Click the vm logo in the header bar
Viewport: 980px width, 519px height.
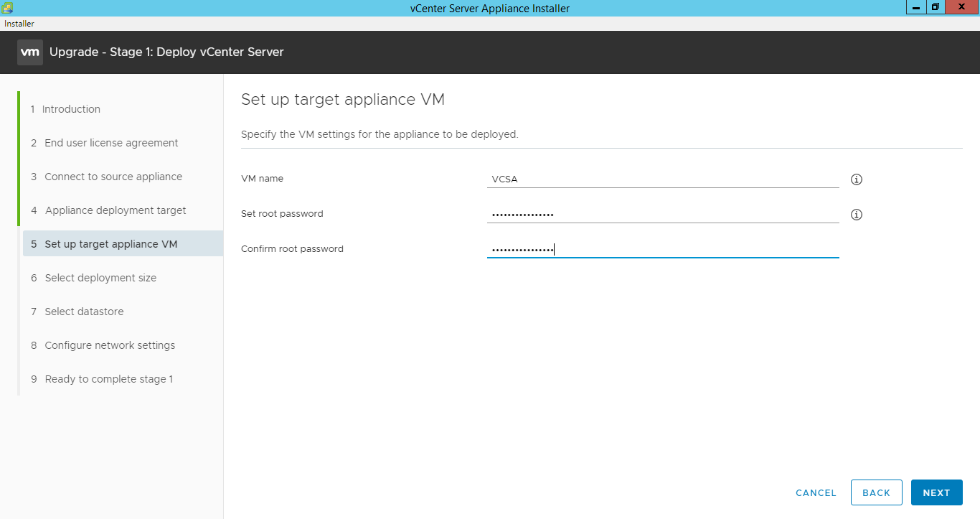tap(29, 52)
